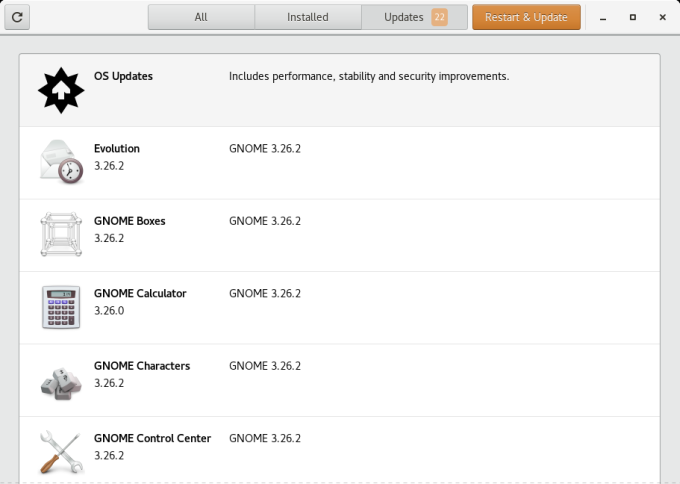Click the GNOME Control Center name
The width and height of the screenshot is (680, 484).
[152, 438]
